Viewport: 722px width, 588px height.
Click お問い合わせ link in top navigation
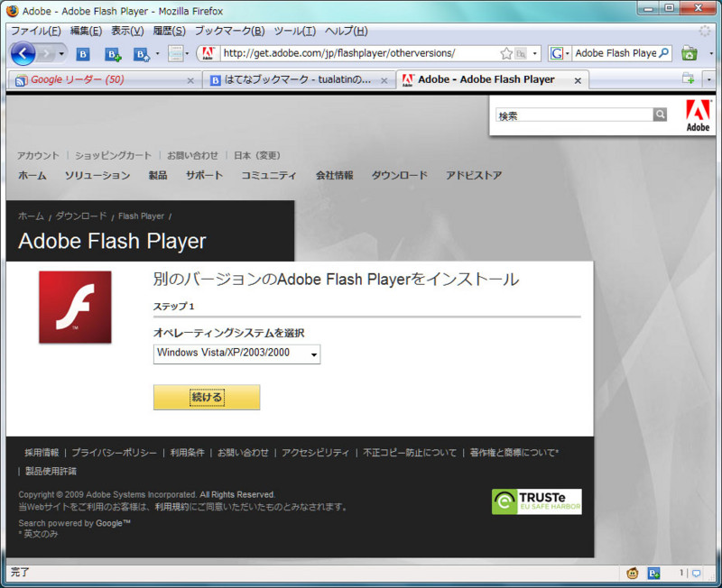192,155
